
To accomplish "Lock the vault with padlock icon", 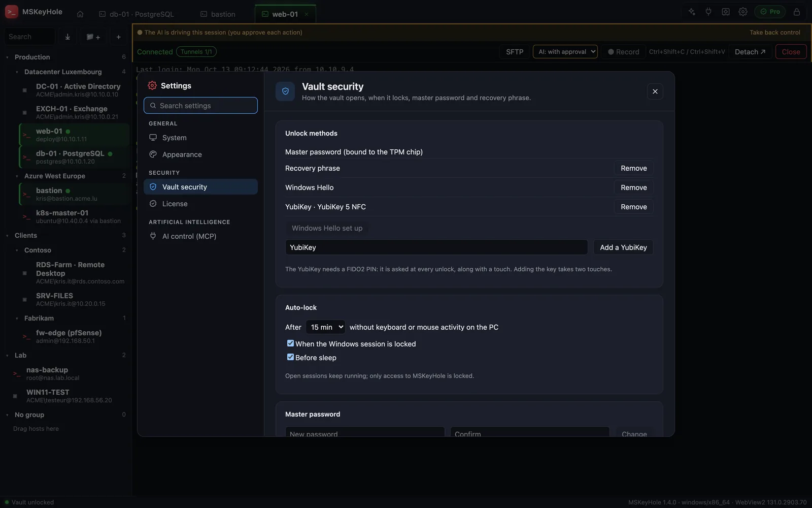I will 797,12.
